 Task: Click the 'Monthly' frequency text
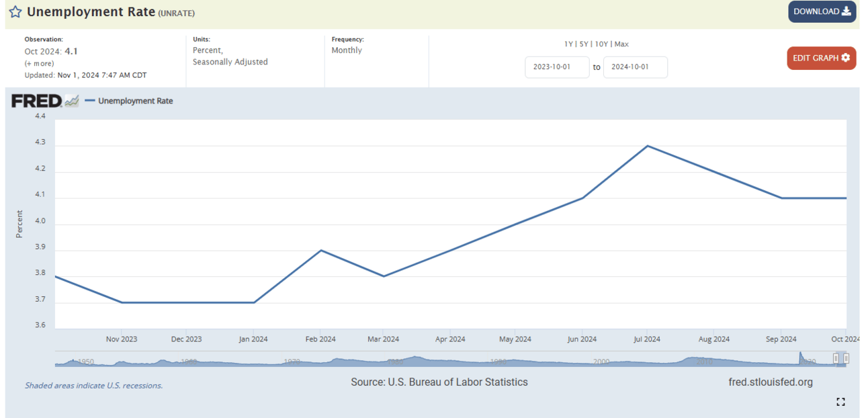click(x=347, y=50)
